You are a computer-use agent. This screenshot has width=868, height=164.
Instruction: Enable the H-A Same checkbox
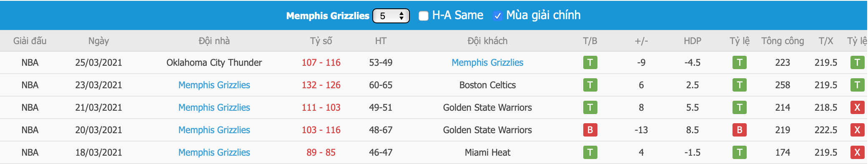point(424,16)
